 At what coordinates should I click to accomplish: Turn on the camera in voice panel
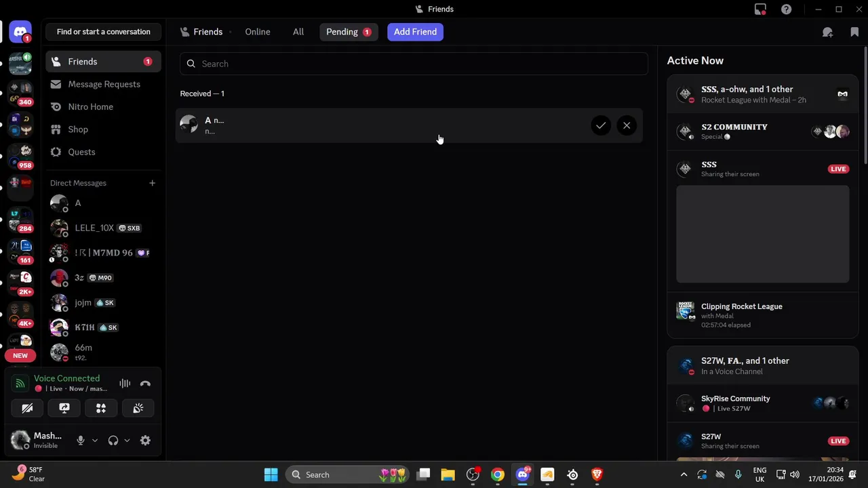(27, 408)
